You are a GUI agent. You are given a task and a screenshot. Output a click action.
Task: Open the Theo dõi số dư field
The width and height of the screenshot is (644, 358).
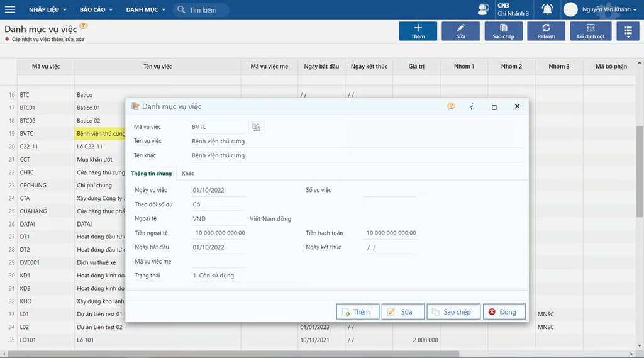[218, 204]
